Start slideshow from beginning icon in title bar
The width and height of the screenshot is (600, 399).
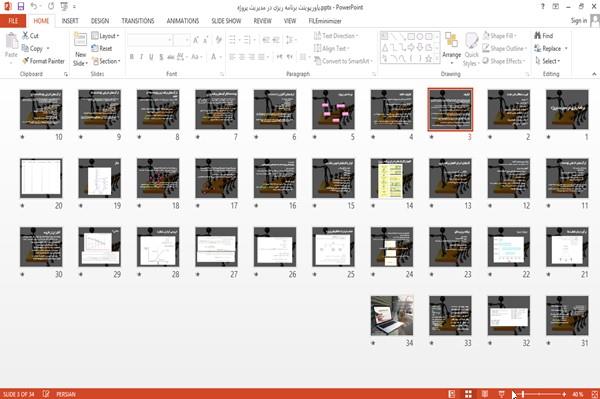tap(64, 7)
